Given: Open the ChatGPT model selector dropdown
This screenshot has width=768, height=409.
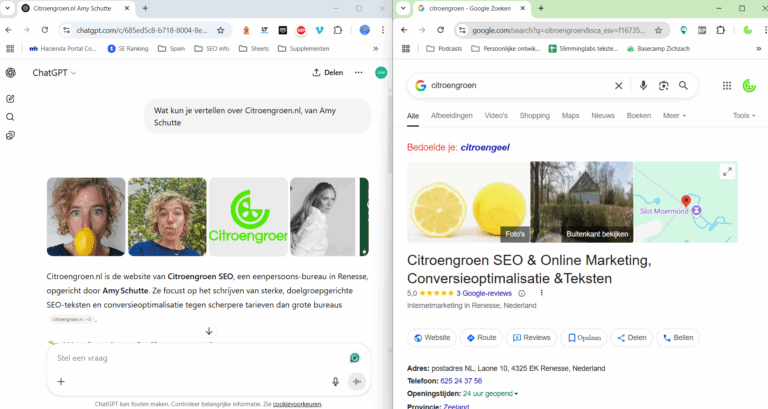Looking at the screenshot, I should (x=54, y=72).
